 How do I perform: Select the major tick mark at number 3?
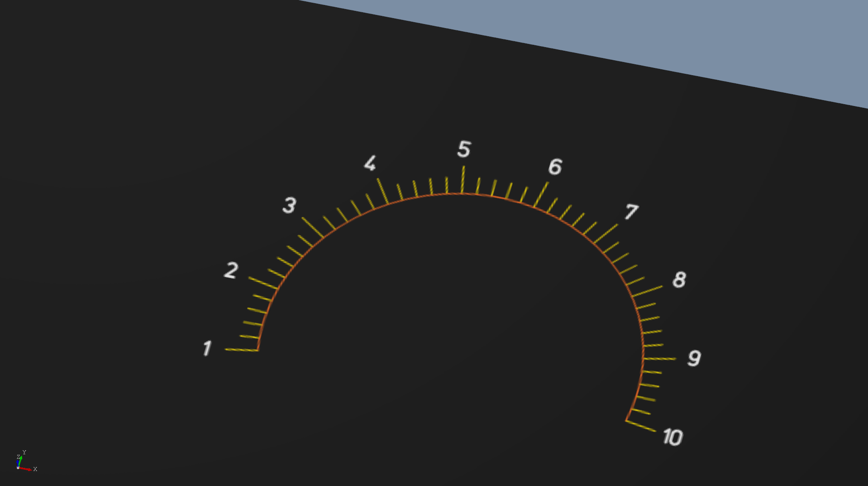coord(313,227)
